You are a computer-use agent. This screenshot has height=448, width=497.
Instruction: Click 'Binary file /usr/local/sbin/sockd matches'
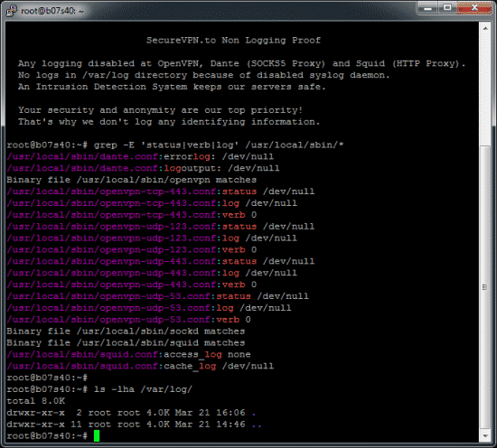pyautogui.click(x=126, y=331)
